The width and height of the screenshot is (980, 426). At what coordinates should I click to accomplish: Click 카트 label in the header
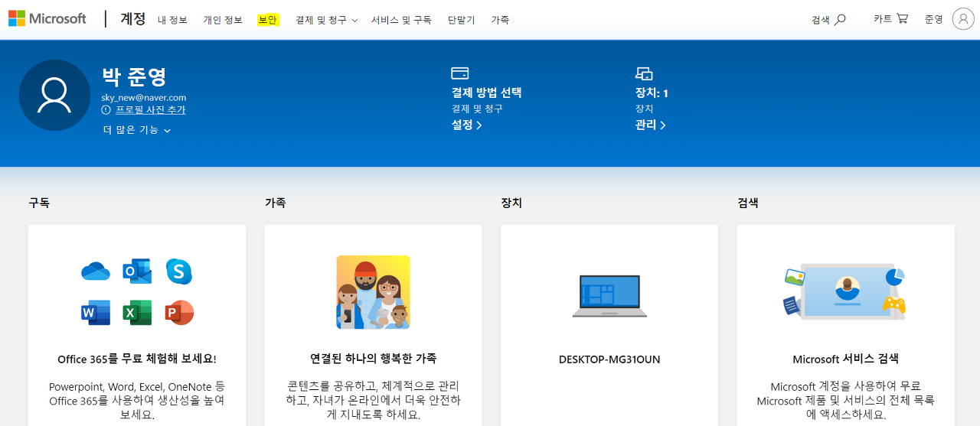883,19
